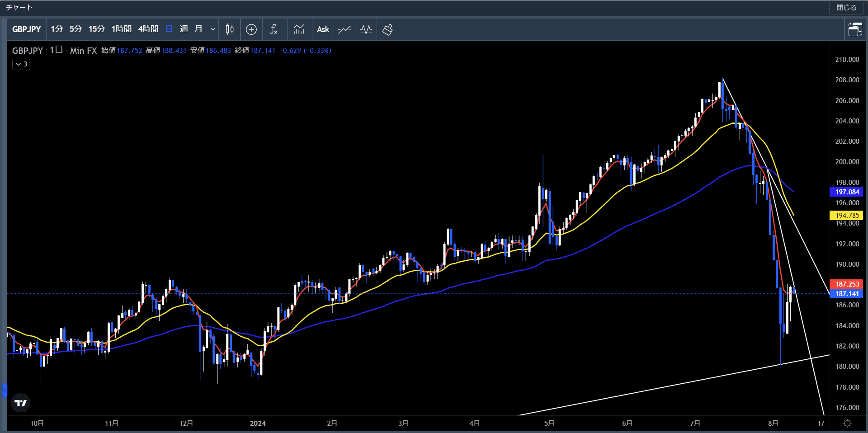
Task: Select the 日 daily timeframe
Action: pos(169,29)
